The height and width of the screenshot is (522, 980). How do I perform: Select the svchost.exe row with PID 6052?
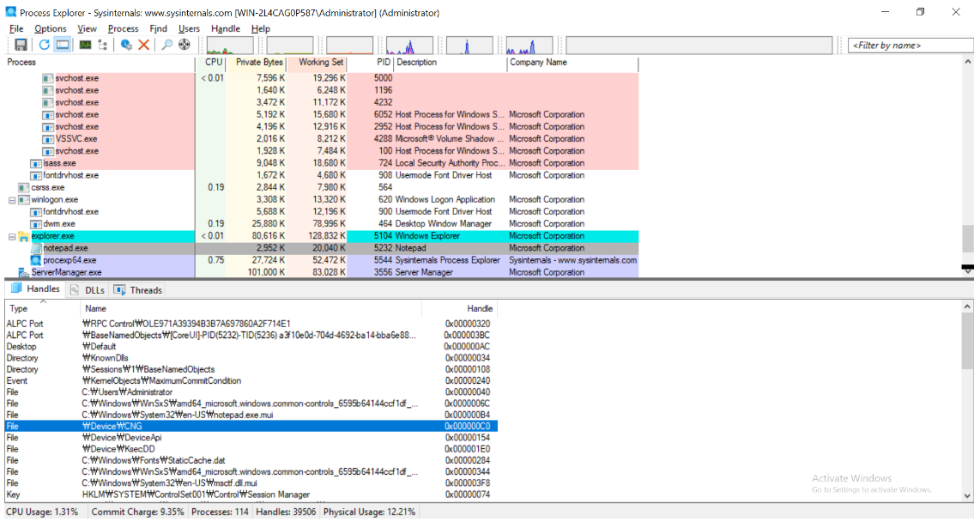[x=322, y=114]
